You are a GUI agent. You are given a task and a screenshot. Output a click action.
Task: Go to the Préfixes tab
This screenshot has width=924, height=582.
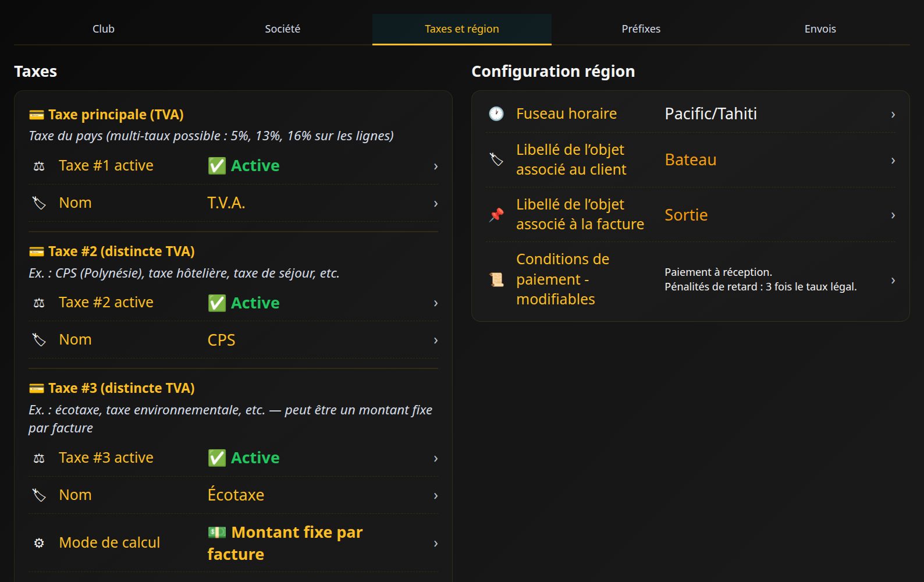pos(641,29)
